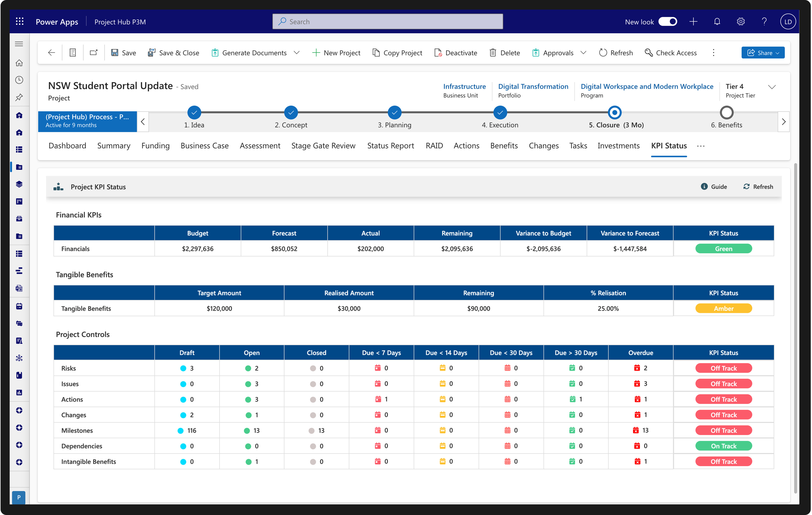Click the open in new window icon
Screen dimensions: 812x515
(x=93, y=53)
